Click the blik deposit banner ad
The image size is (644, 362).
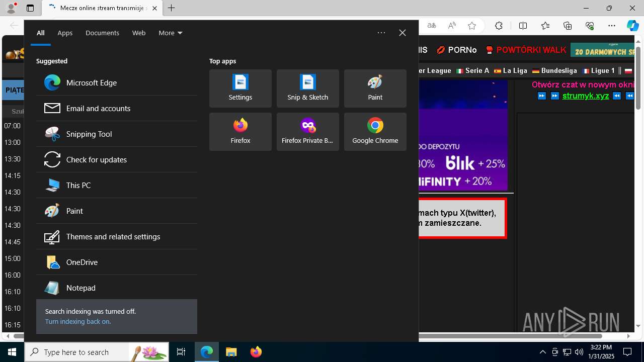point(463,135)
